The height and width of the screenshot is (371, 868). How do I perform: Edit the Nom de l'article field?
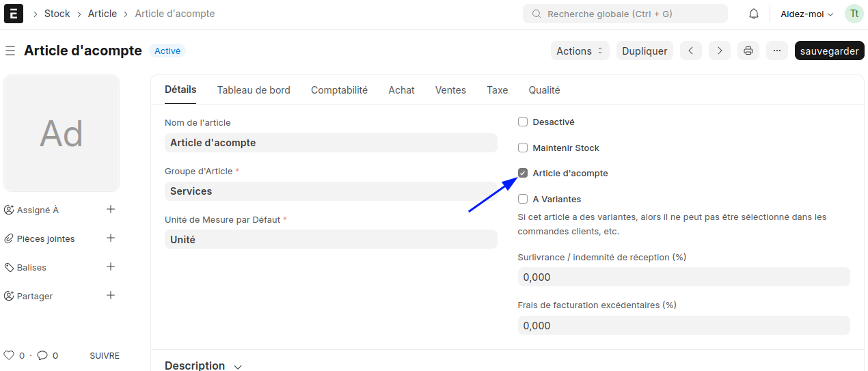click(x=331, y=143)
